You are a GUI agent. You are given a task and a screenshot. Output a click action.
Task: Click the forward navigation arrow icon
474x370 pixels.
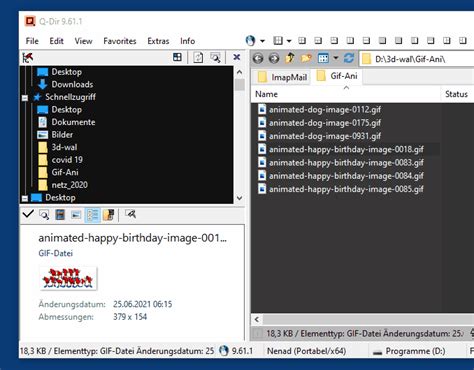point(274,59)
